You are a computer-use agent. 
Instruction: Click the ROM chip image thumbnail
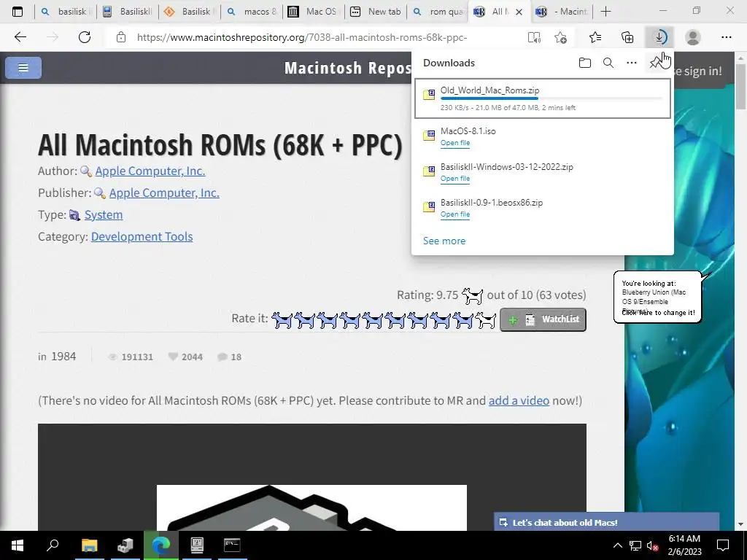coord(311,507)
